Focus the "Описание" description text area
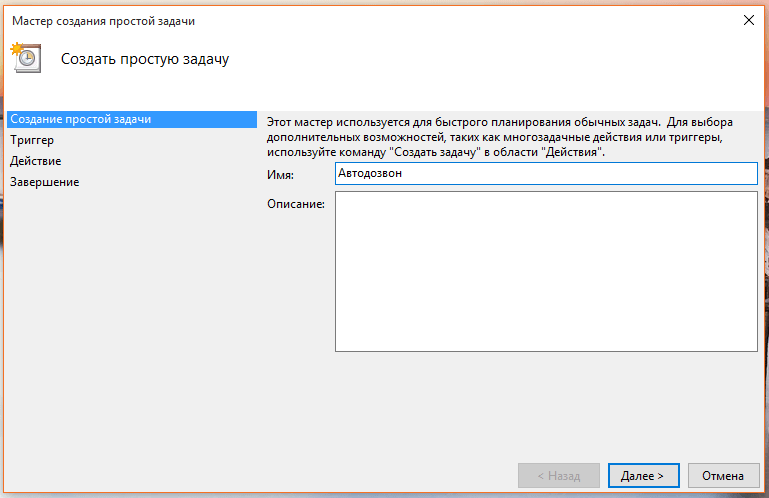This screenshot has width=769, height=498. 546,271
